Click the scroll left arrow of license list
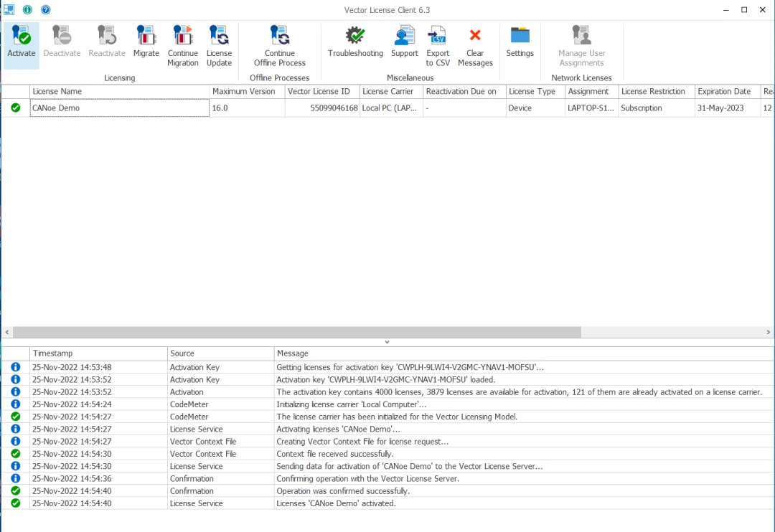The image size is (775, 532). pyautogui.click(x=7, y=332)
